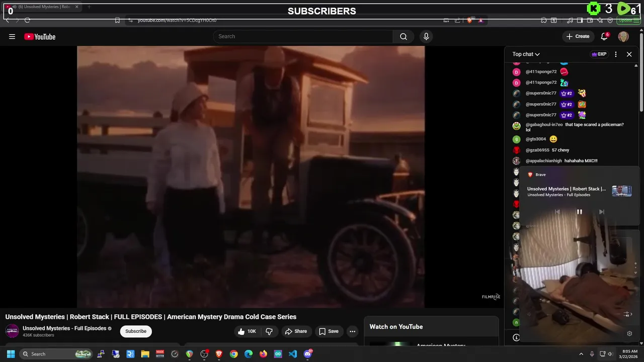Click the @gts3004 chat username
This screenshot has width=644, height=362.
coord(536,139)
